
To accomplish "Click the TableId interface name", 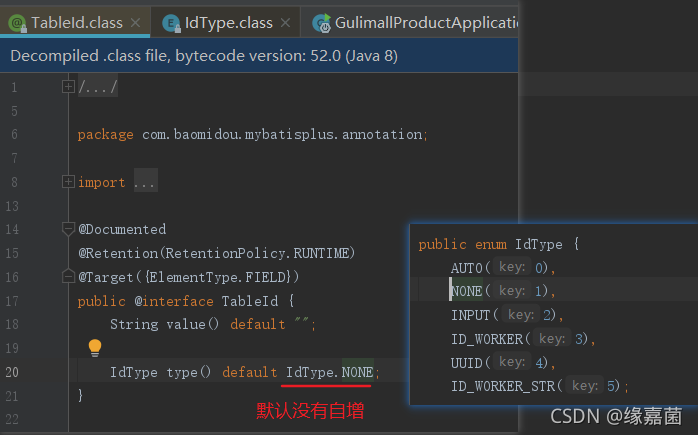I will click(x=250, y=301).
